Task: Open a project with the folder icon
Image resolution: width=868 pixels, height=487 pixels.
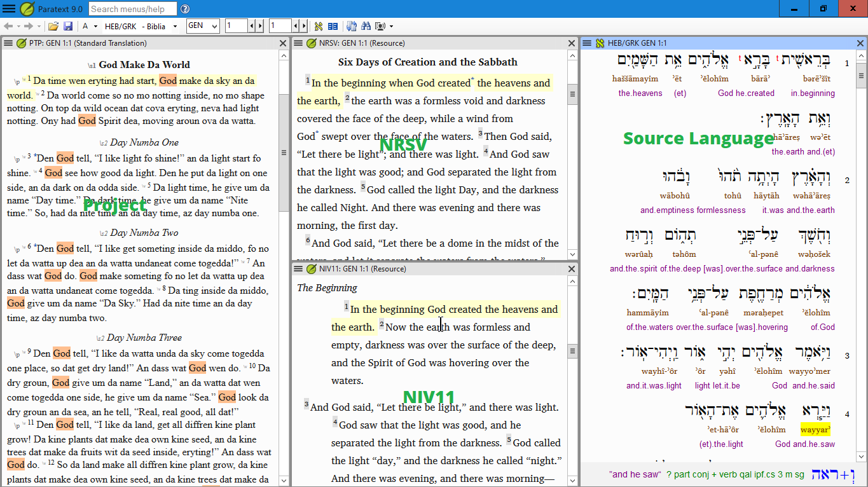Action: click(53, 26)
